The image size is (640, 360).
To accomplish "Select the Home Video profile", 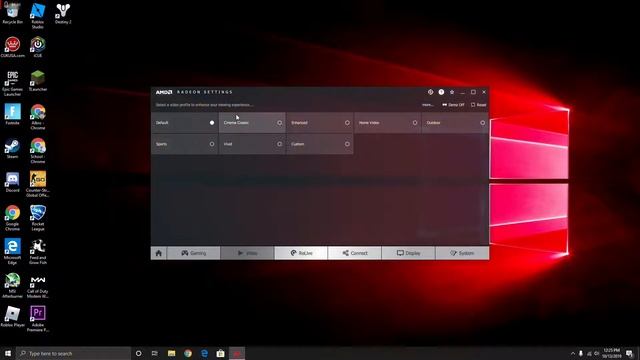I will (388, 122).
